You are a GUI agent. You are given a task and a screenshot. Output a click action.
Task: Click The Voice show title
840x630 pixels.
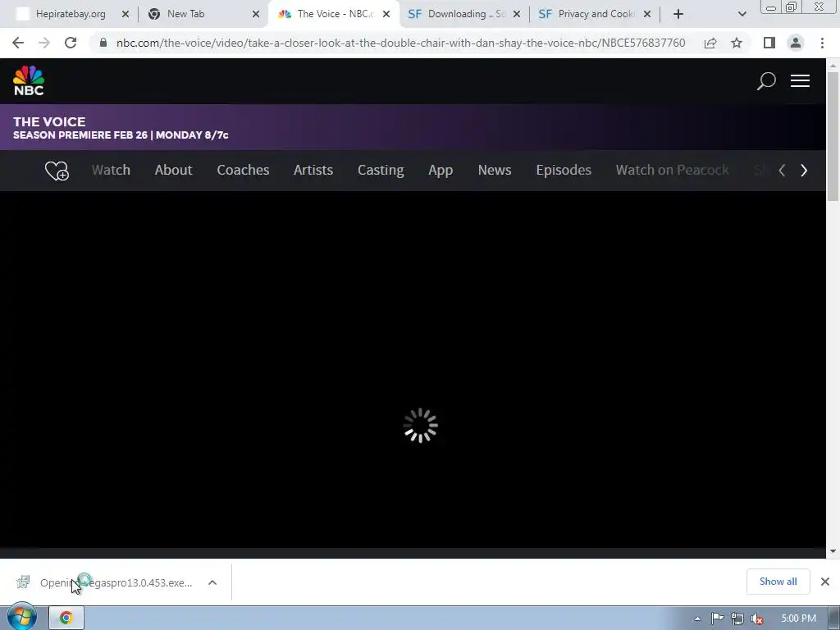(49, 121)
